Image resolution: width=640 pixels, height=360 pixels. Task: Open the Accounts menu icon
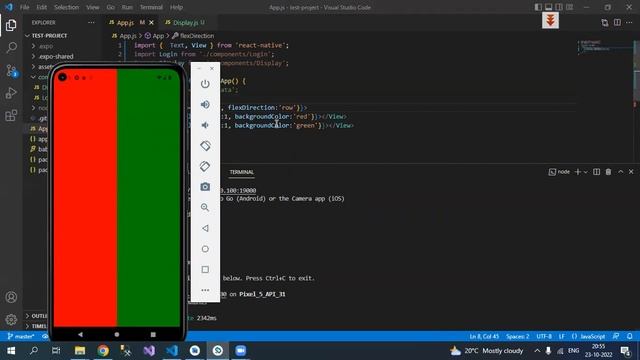coord(11,297)
